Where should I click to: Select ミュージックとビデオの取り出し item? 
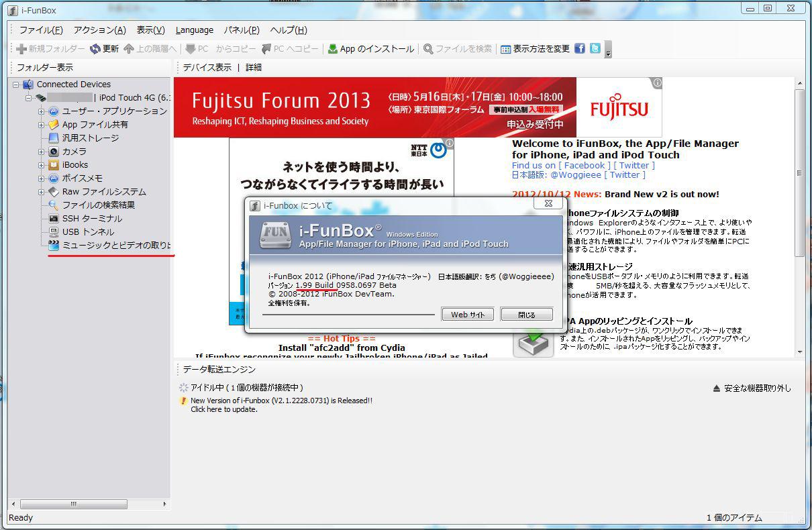click(116, 246)
